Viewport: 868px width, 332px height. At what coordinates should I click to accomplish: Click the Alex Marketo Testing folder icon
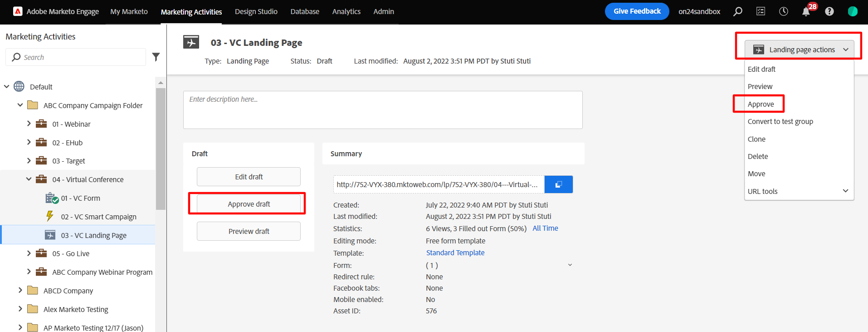click(x=33, y=309)
